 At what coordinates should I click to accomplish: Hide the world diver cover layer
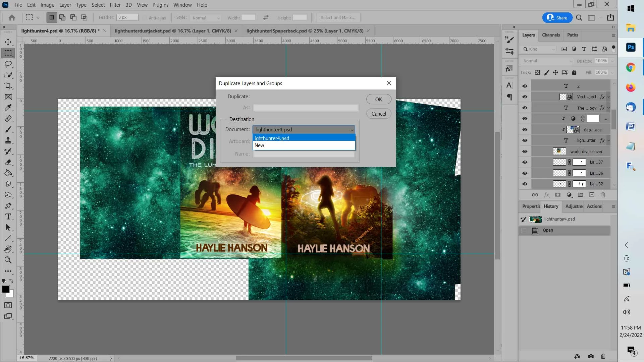(x=525, y=152)
